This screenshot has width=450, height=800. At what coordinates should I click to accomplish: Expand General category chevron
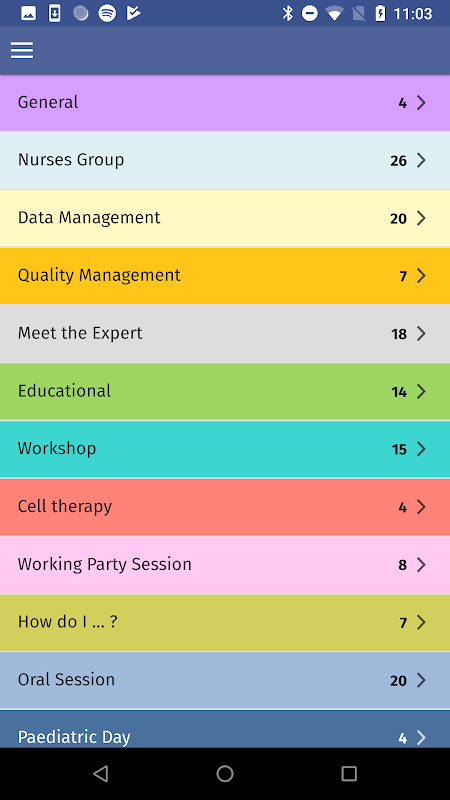(x=421, y=103)
